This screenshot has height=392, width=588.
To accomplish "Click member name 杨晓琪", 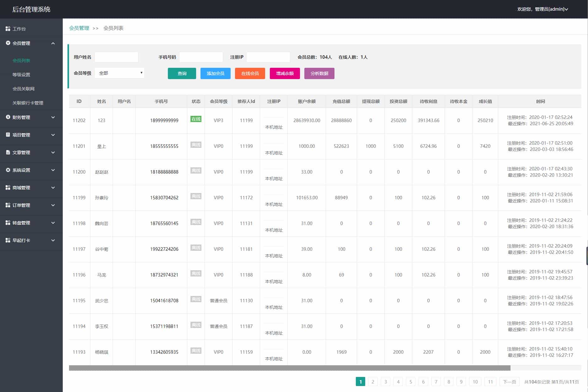I will pos(101,352).
